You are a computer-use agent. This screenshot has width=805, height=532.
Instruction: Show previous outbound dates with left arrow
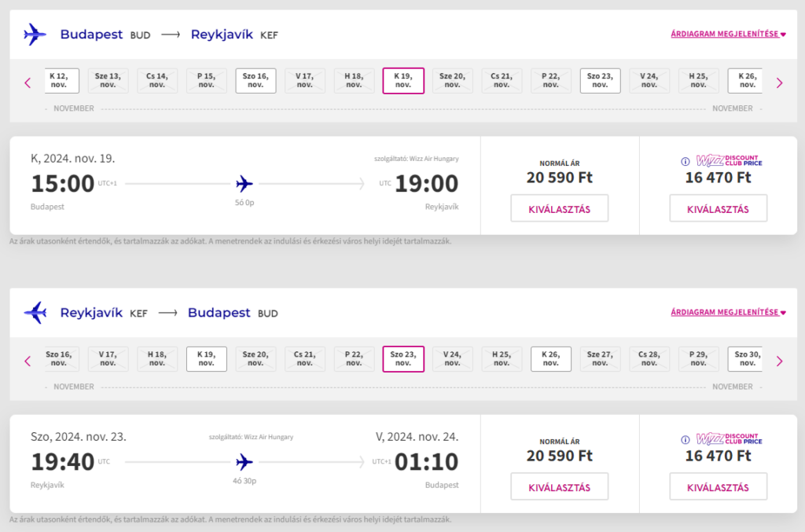28,83
